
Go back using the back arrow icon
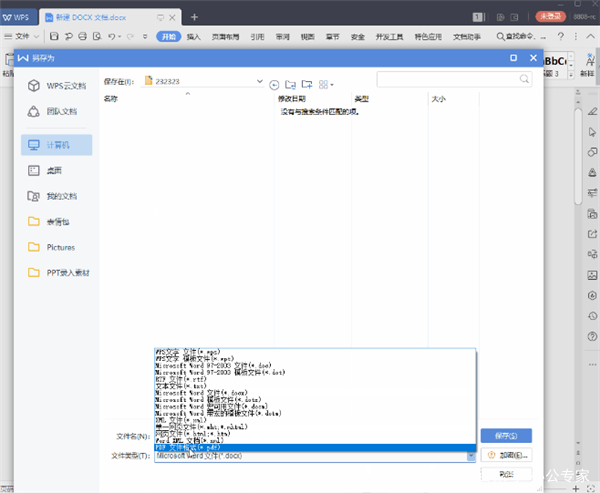[274, 85]
